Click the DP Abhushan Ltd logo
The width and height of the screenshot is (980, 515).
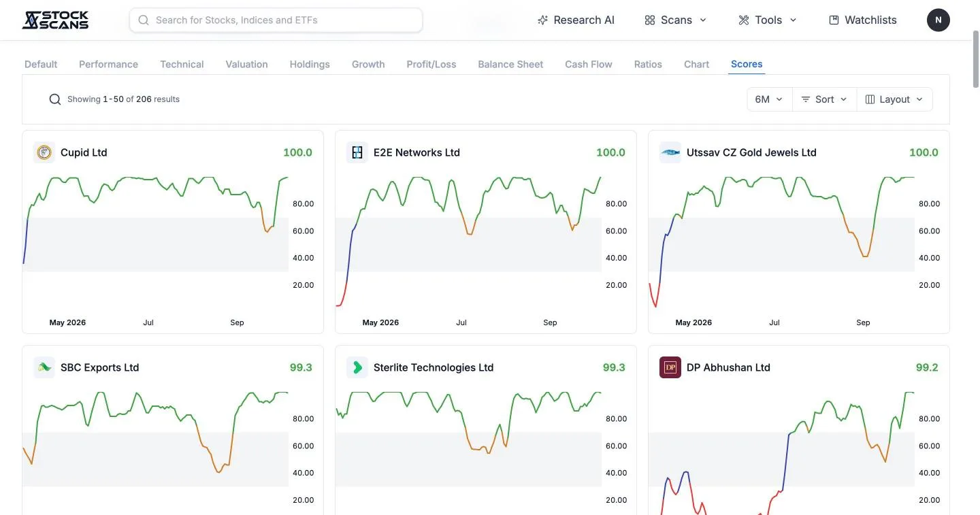(670, 367)
